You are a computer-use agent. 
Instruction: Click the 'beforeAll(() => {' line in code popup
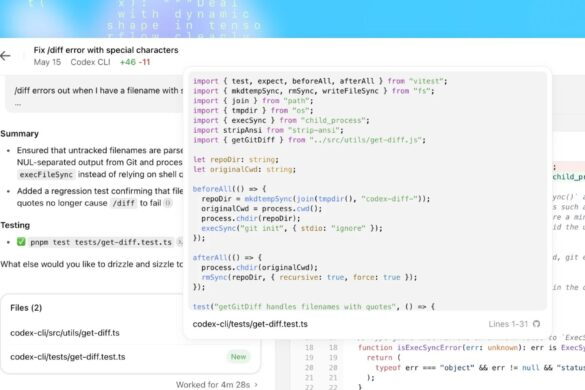[229, 189]
